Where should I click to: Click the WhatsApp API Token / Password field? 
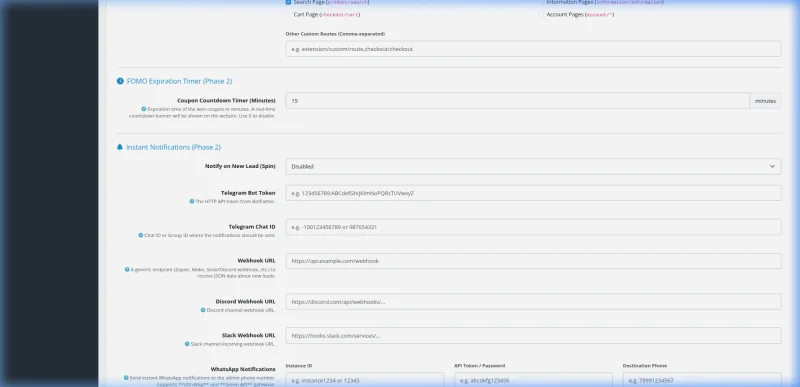pyautogui.click(x=533, y=380)
